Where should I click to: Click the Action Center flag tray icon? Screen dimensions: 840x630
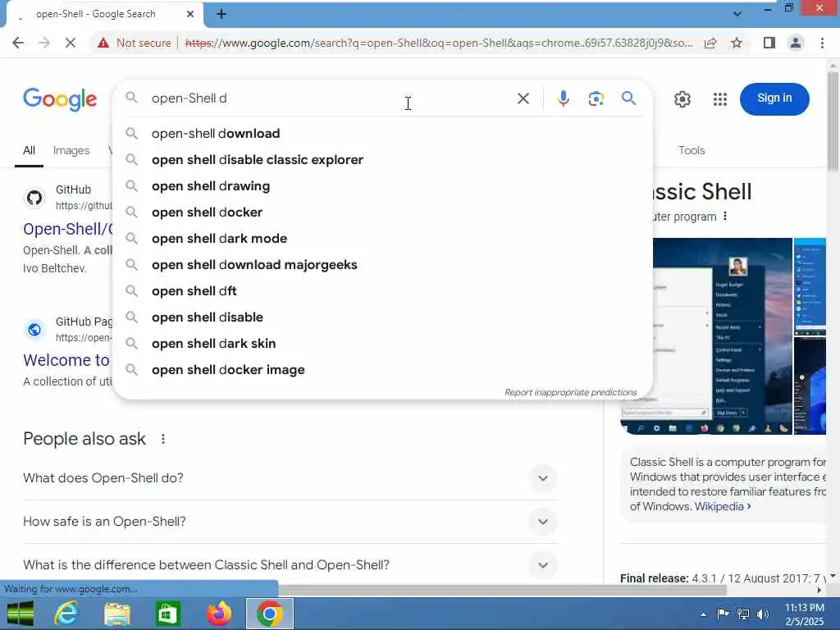click(x=723, y=614)
